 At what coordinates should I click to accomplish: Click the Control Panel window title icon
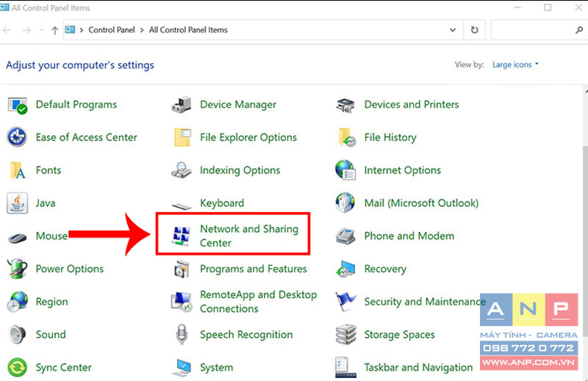(4, 7)
